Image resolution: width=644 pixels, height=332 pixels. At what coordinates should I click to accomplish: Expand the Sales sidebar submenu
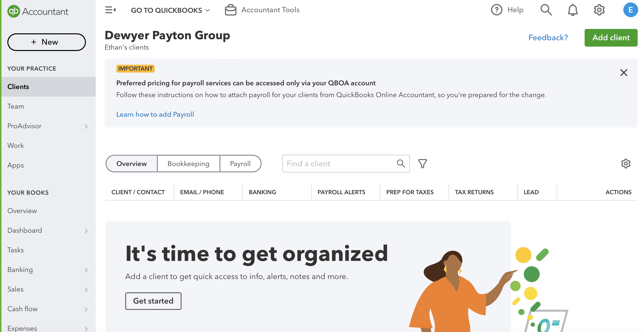tap(86, 290)
